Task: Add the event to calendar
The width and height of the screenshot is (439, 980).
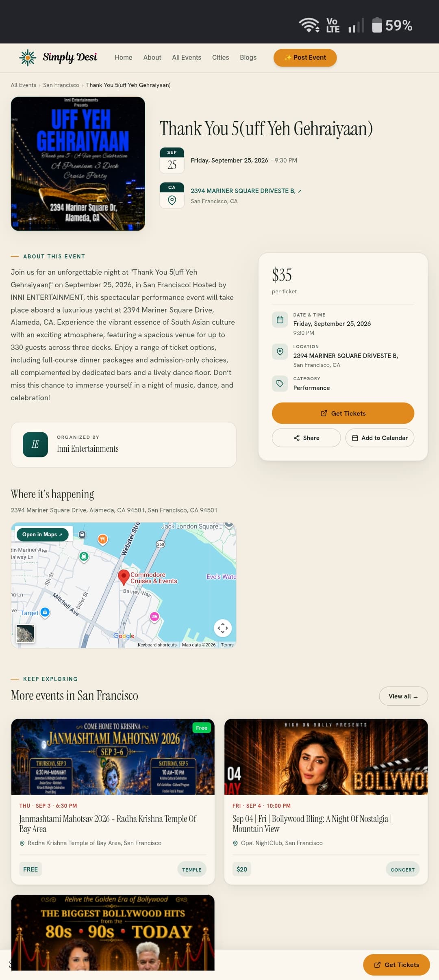Action: pos(380,438)
